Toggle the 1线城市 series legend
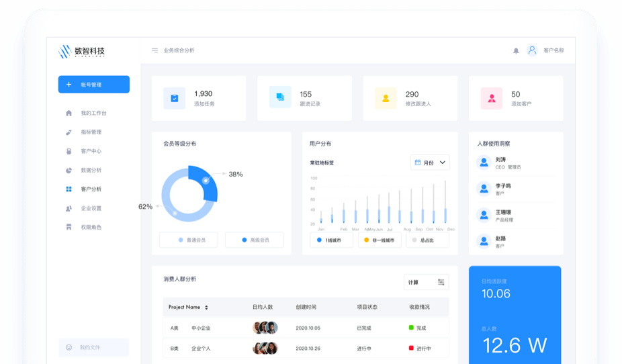 point(332,240)
